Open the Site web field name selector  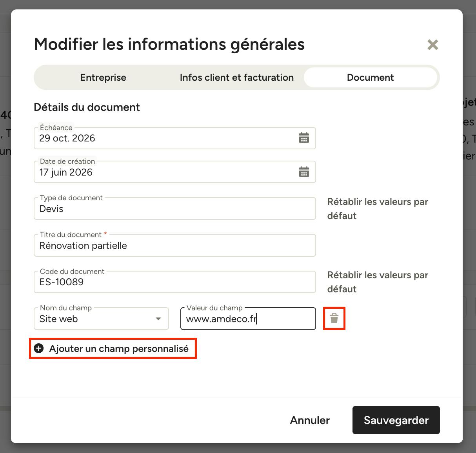coord(102,319)
